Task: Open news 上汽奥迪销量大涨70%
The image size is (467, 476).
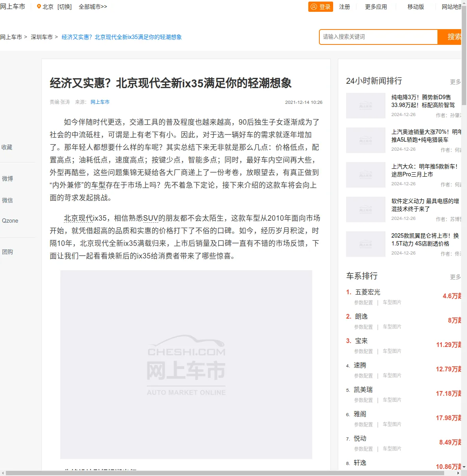Action: point(426,136)
